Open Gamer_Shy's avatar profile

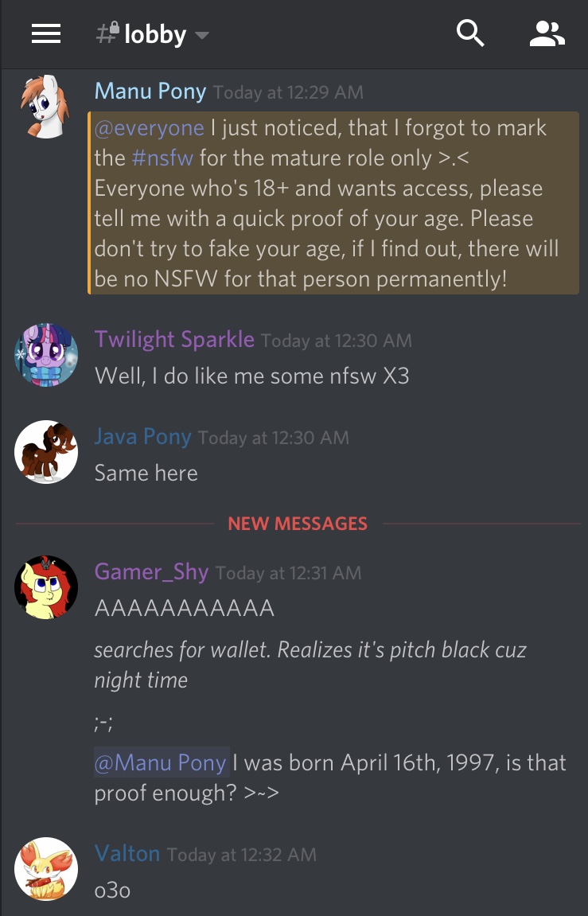pyautogui.click(x=46, y=587)
